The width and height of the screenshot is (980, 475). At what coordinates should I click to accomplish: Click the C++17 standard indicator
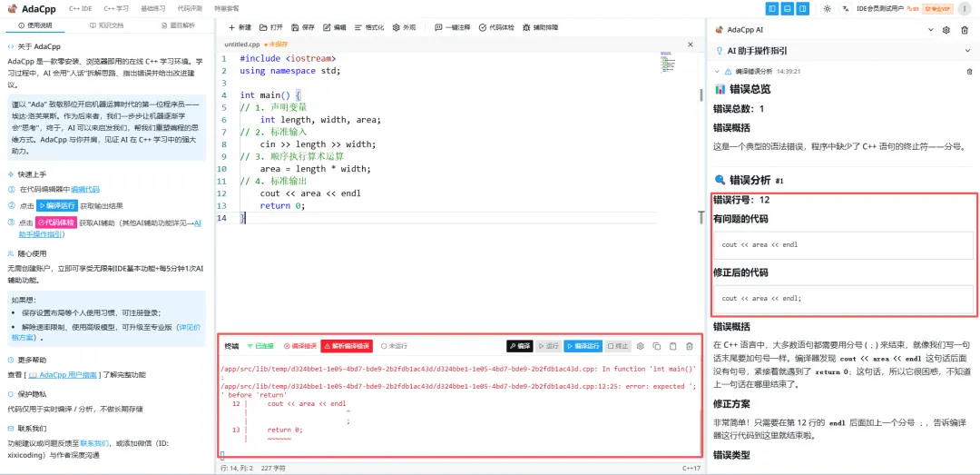[x=691, y=468]
